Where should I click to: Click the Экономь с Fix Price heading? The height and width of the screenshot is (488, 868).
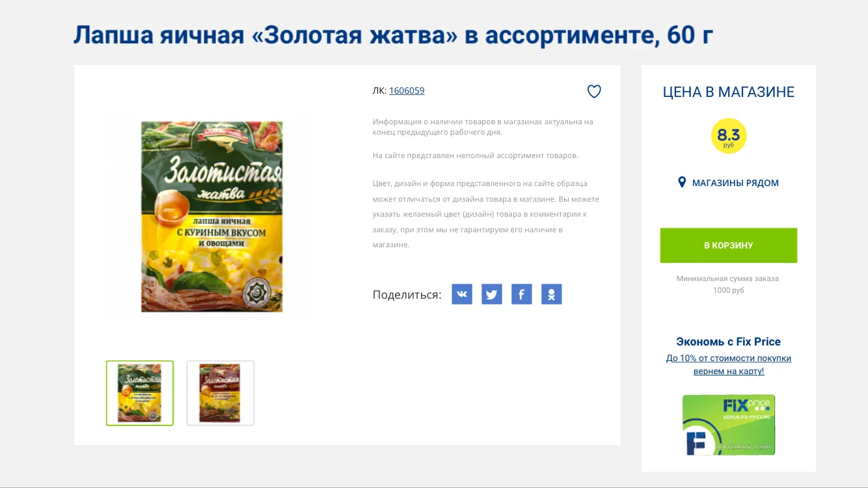(729, 342)
